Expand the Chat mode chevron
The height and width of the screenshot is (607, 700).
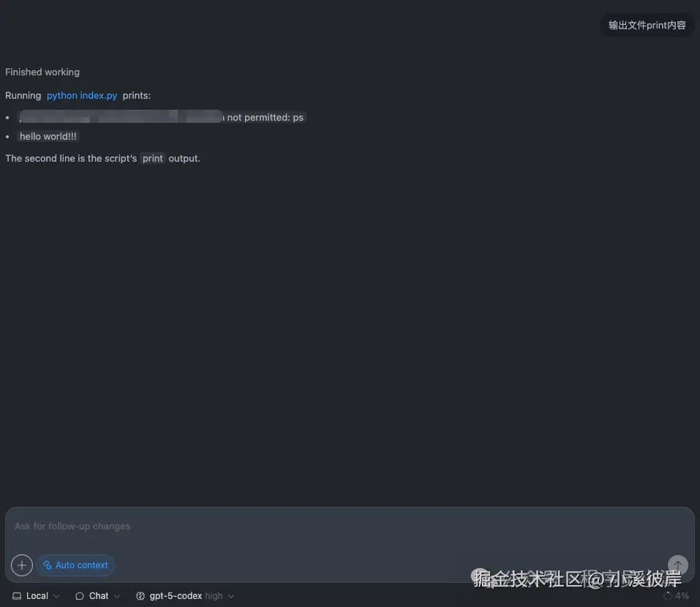click(x=117, y=596)
